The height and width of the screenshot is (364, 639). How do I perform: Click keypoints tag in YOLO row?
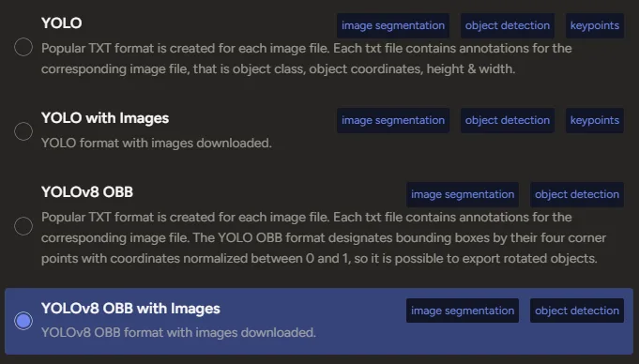pos(595,25)
